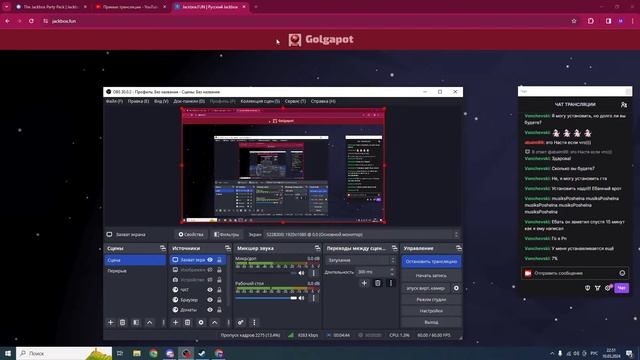Viewport: 640px width, 360px height.
Task: Click Остановить трансляцию button
Action: (431, 262)
